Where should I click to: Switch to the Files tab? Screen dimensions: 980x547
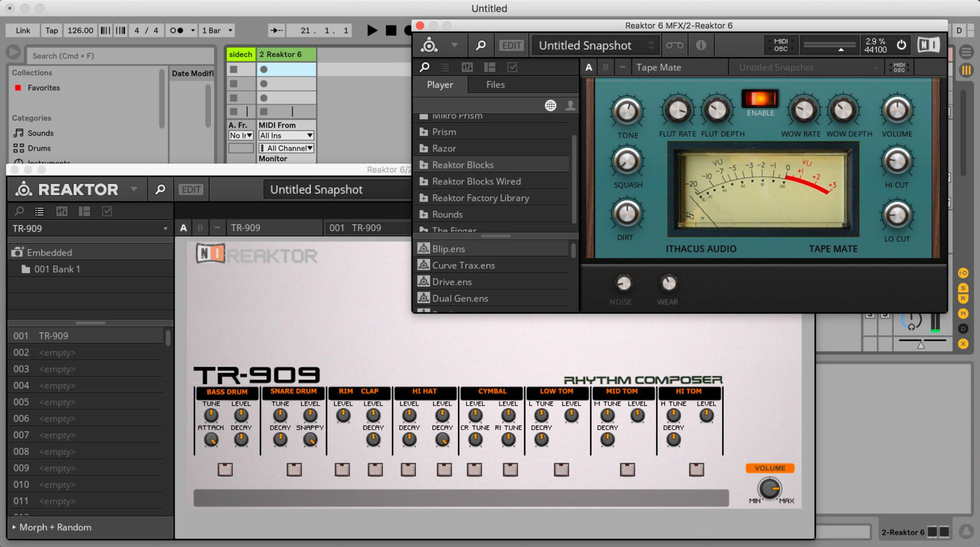pyautogui.click(x=495, y=85)
